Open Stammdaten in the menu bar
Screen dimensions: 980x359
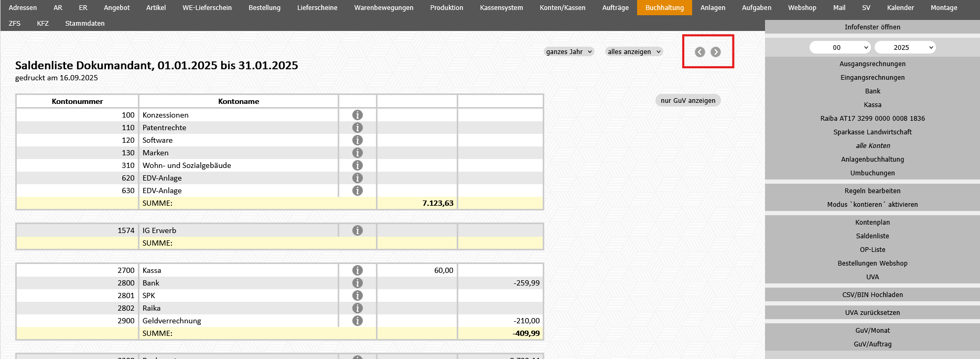click(x=85, y=24)
